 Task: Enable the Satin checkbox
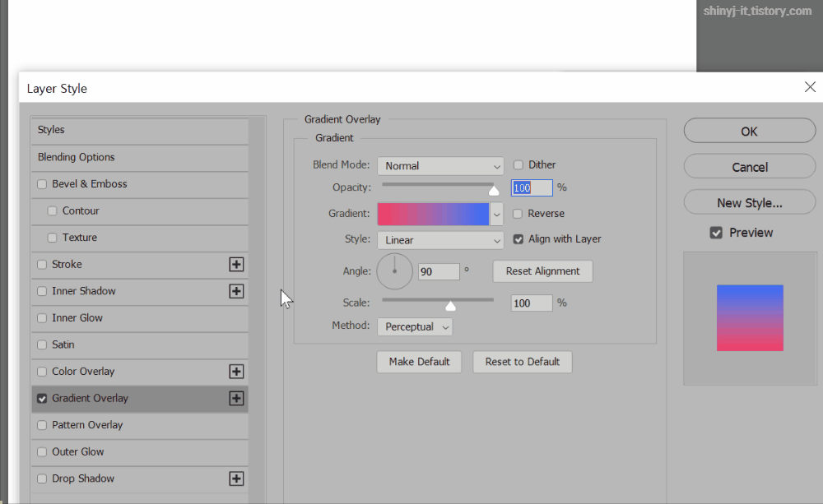tap(42, 344)
